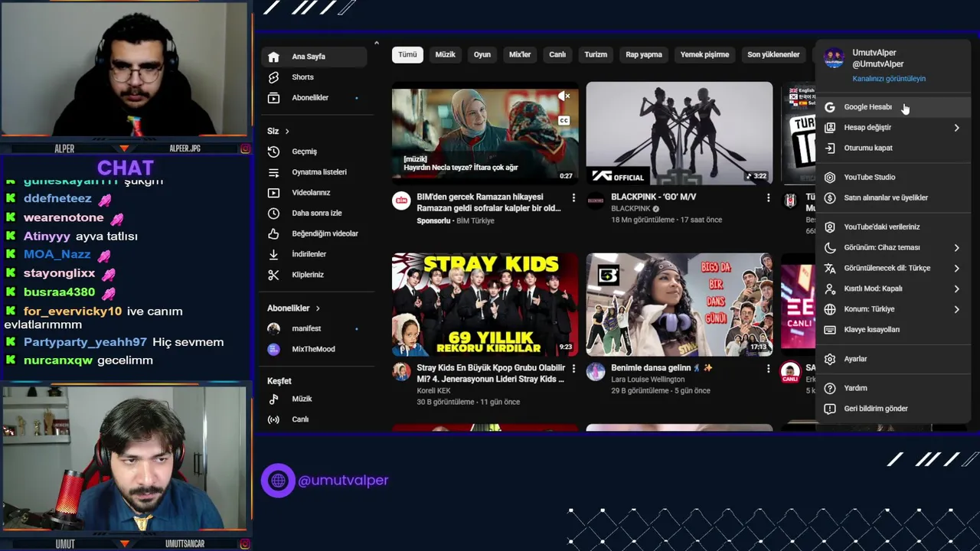The image size is (980, 551).
Task: Open options for BLACKPINK GO video
Action: coord(768,198)
